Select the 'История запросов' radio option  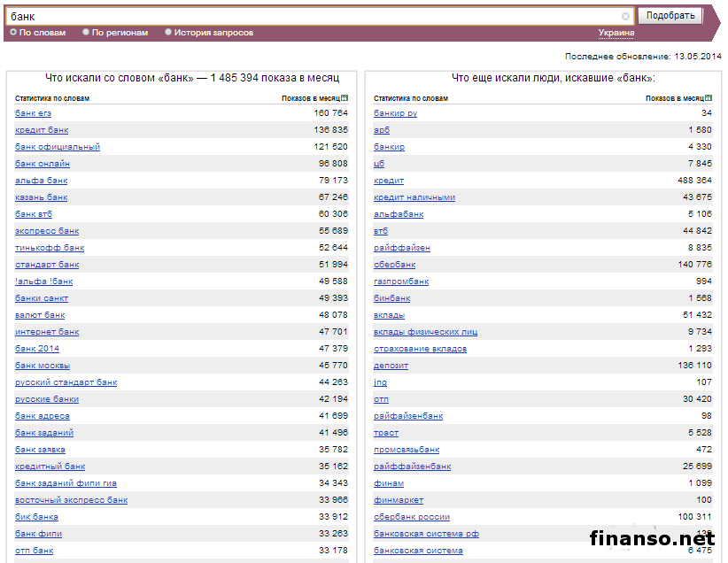click(x=168, y=33)
